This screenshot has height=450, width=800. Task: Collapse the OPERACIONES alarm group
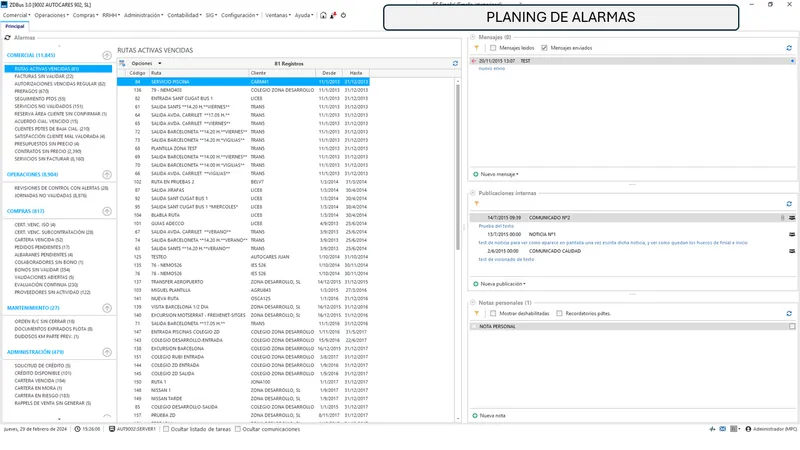107,174
